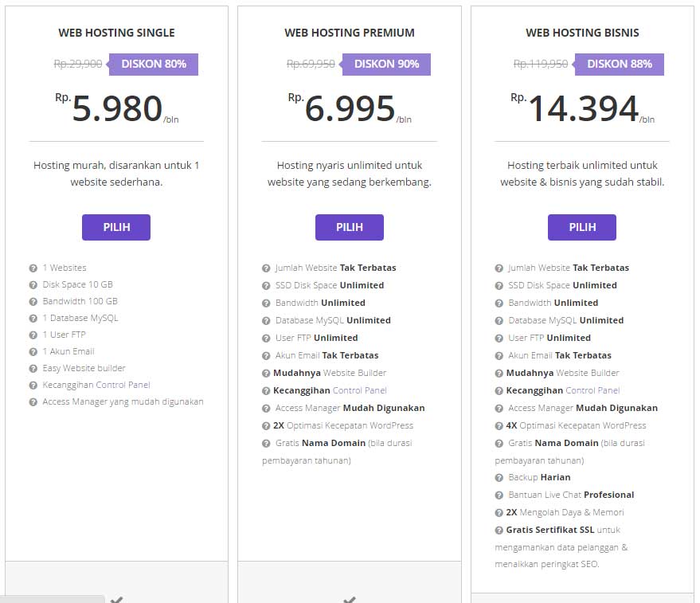The height and width of the screenshot is (603, 700).
Task: Open info icon for '2X Optimasi Kecepatan WordPress'
Action: click(x=266, y=426)
